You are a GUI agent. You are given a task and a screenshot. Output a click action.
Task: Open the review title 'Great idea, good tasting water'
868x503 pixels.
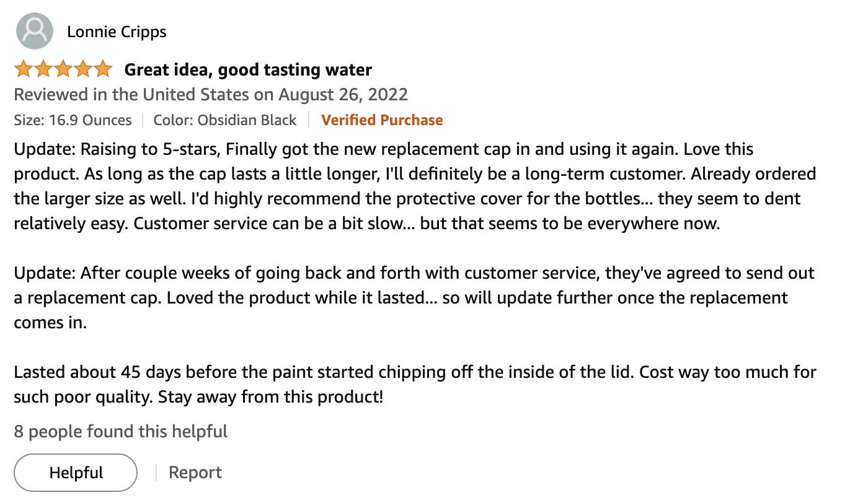click(248, 70)
